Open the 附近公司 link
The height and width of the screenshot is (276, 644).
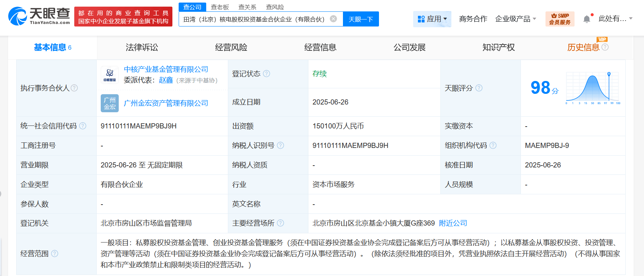point(453,223)
